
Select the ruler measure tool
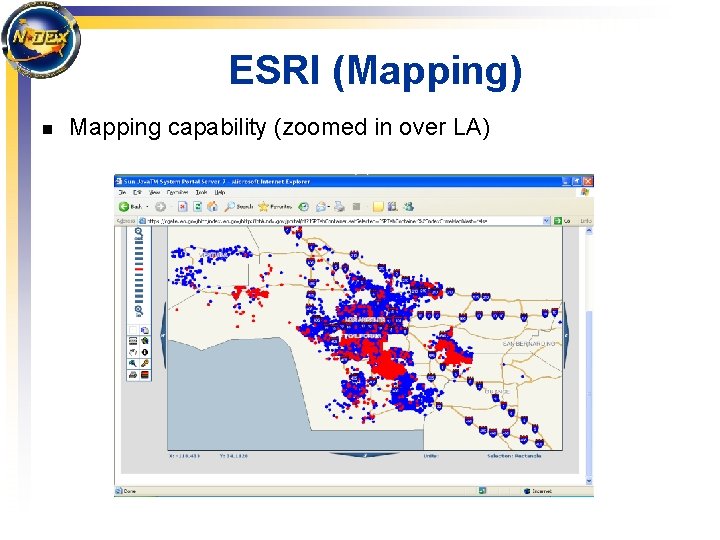[x=133, y=341]
